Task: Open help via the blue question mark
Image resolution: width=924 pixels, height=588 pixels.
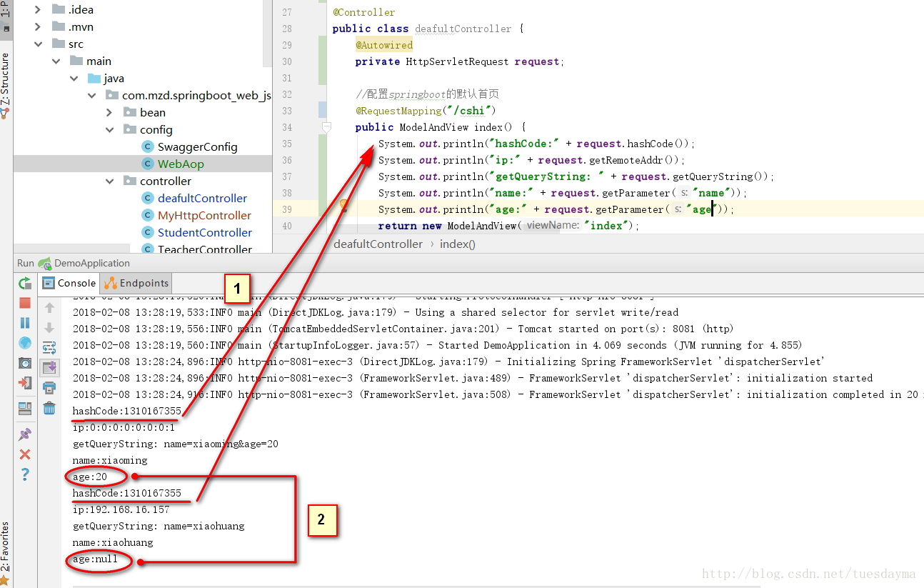Action: point(25,474)
